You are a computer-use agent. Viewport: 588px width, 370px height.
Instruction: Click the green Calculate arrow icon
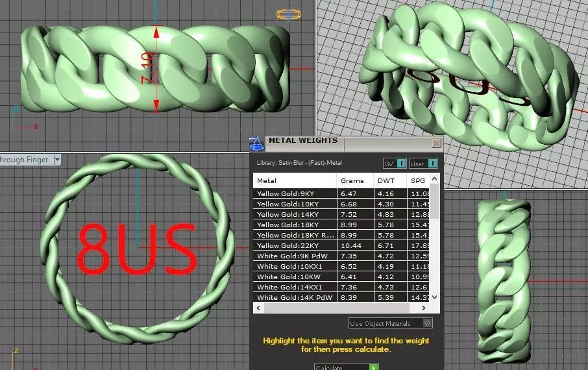coord(373,367)
